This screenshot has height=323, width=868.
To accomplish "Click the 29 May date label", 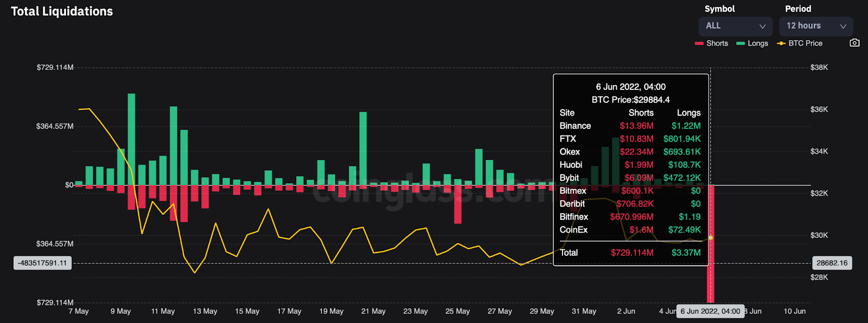I will (542, 311).
